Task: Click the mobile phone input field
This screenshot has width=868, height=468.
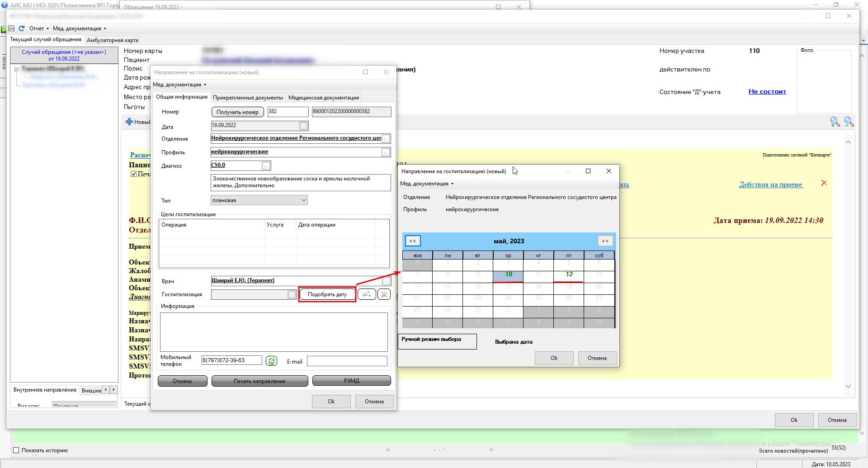Action: [232, 360]
